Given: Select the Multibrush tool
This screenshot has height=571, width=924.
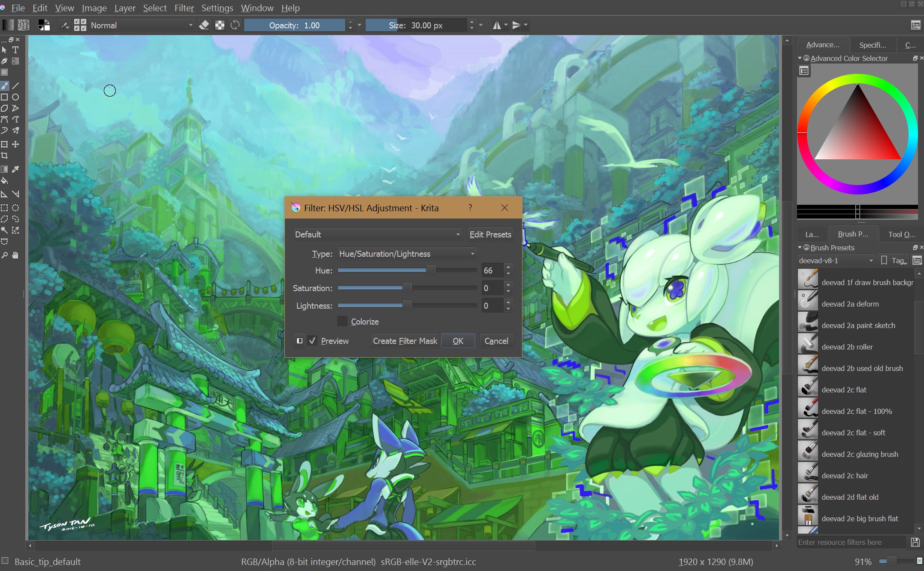Looking at the screenshot, I should tap(15, 131).
